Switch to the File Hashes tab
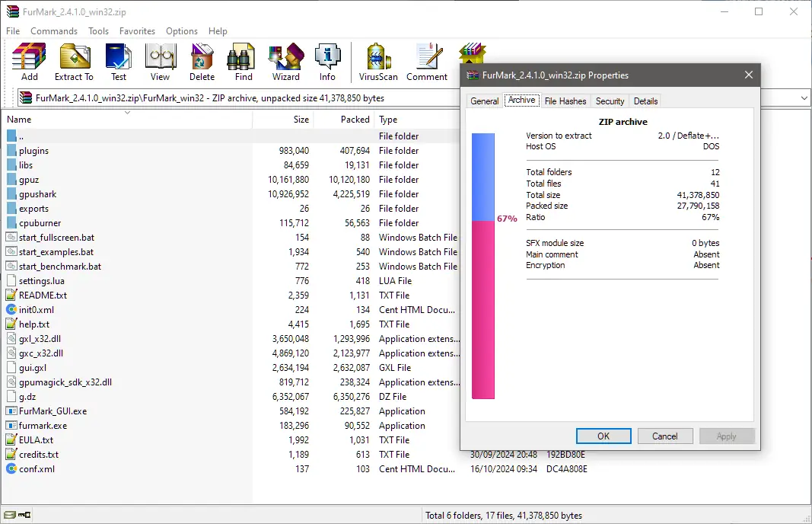 coord(565,101)
